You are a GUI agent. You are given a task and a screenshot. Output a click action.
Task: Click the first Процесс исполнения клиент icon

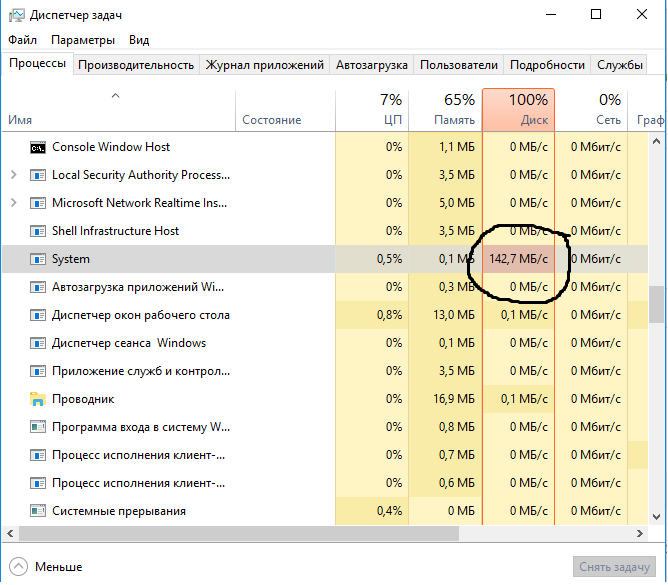tap(38, 455)
